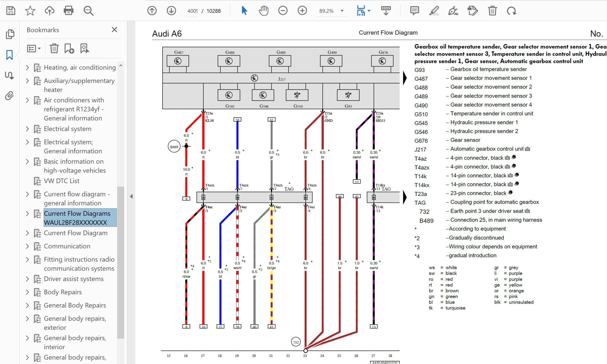This screenshot has width=607, height=364.
Task: Click the stamp edit tool
Action: point(473,11)
